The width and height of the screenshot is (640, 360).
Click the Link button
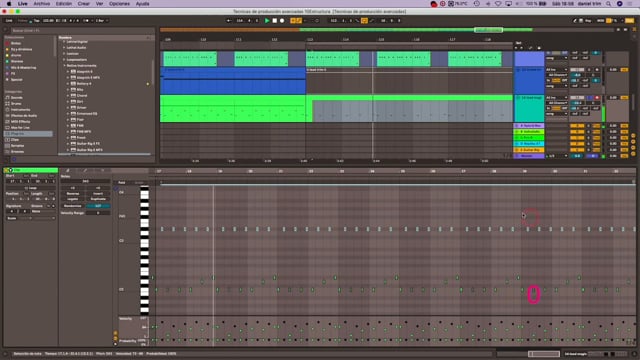tap(9, 20)
